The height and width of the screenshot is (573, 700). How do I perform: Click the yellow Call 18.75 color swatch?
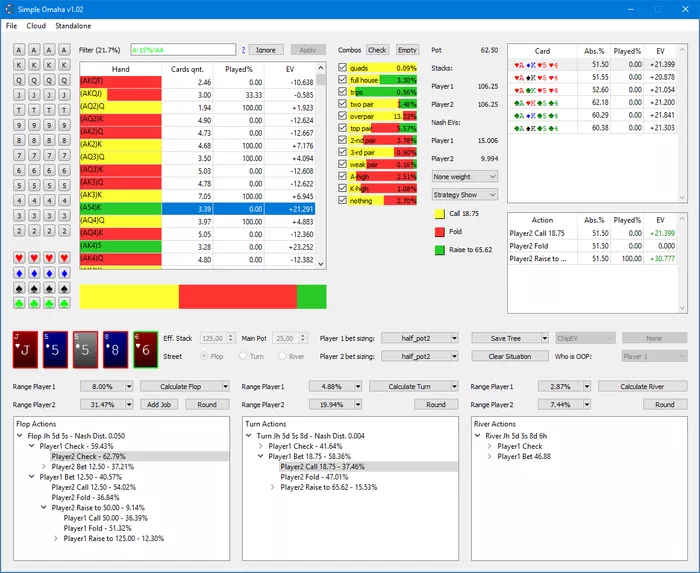click(x=440, y=213)
